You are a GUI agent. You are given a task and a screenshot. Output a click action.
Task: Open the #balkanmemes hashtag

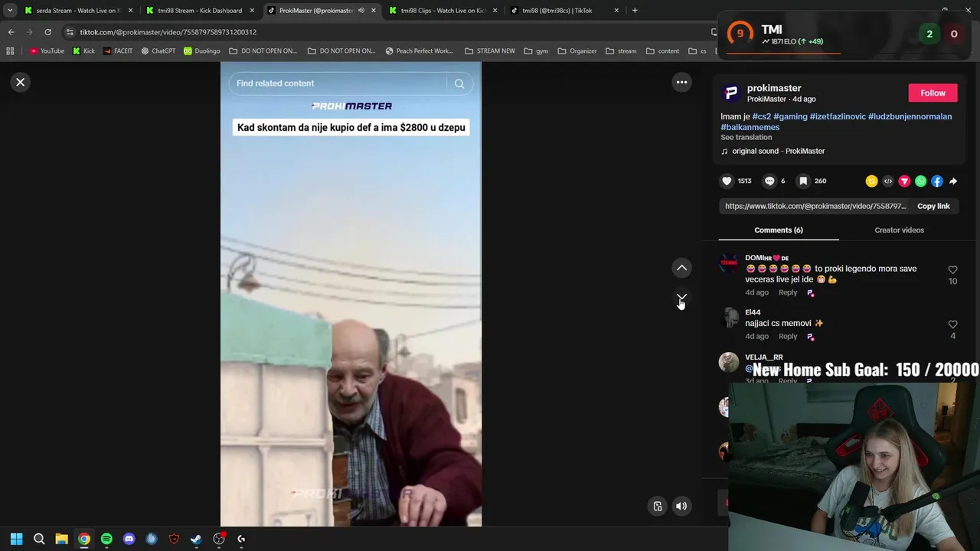click(x=750, y=127)
